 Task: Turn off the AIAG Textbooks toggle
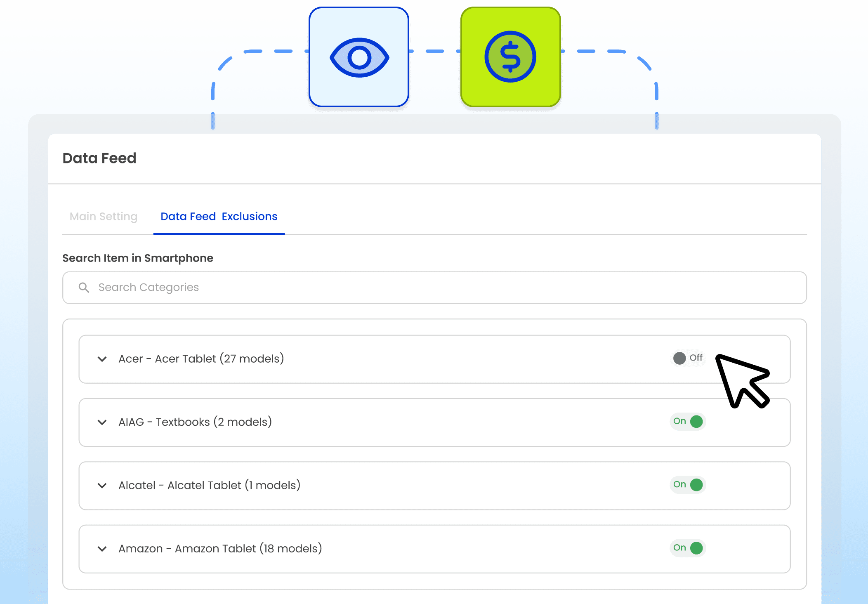pyautogui.click(x=688, y=422)
